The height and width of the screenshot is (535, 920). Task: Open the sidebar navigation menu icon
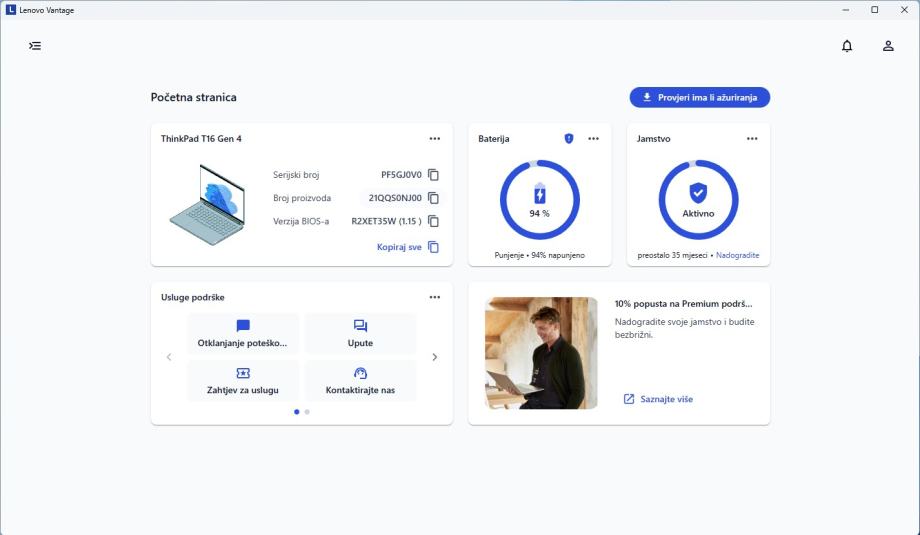coord(35,46)
